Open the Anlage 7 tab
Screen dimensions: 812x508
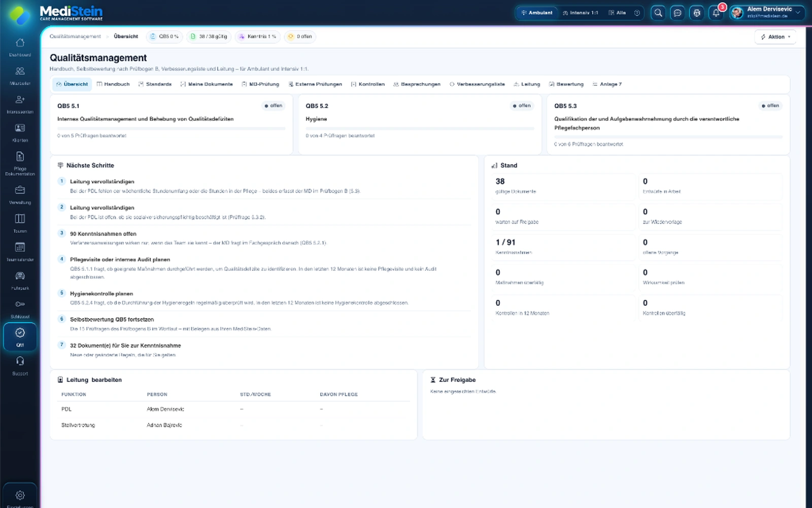tap(607, 84)
